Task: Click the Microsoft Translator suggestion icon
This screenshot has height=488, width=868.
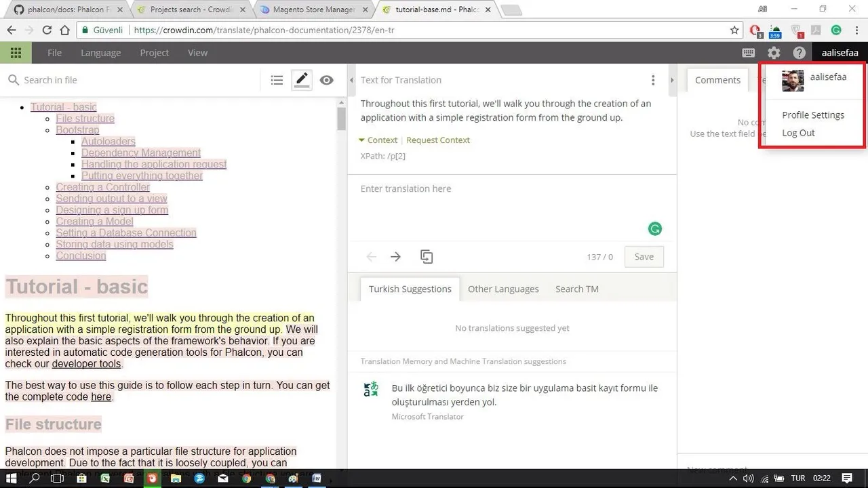Action: (371, 389)
